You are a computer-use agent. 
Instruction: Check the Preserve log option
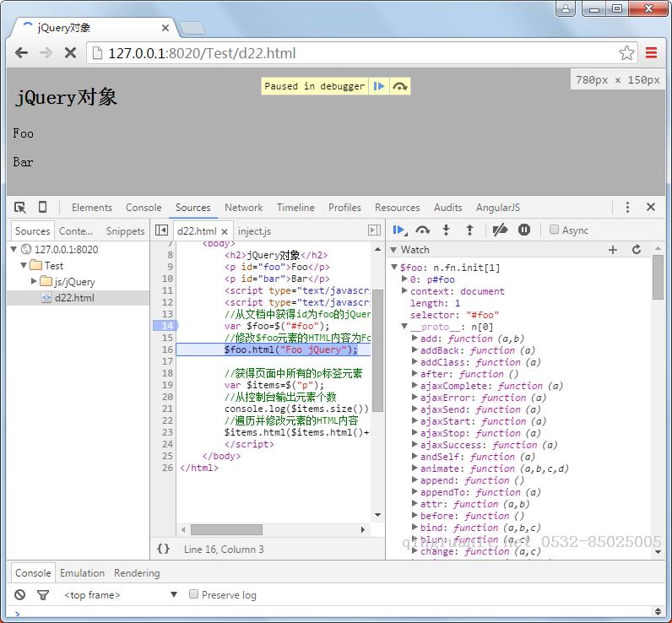tap(194, 595)
